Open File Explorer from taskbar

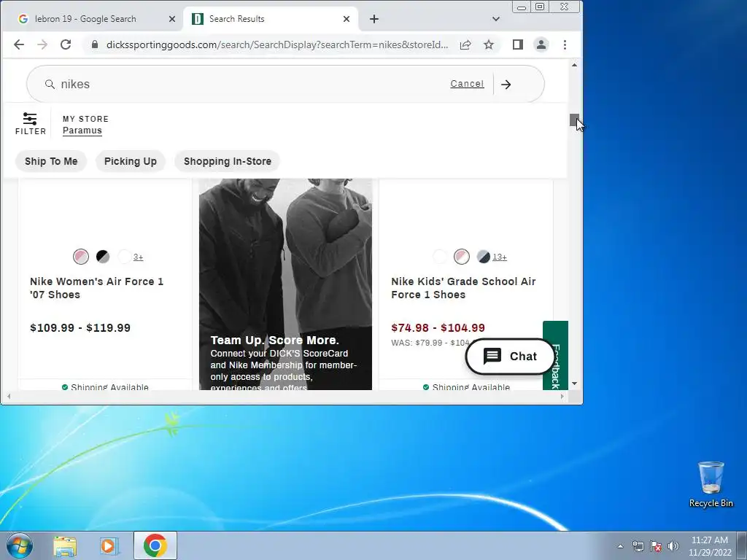[x=65, y=545]
